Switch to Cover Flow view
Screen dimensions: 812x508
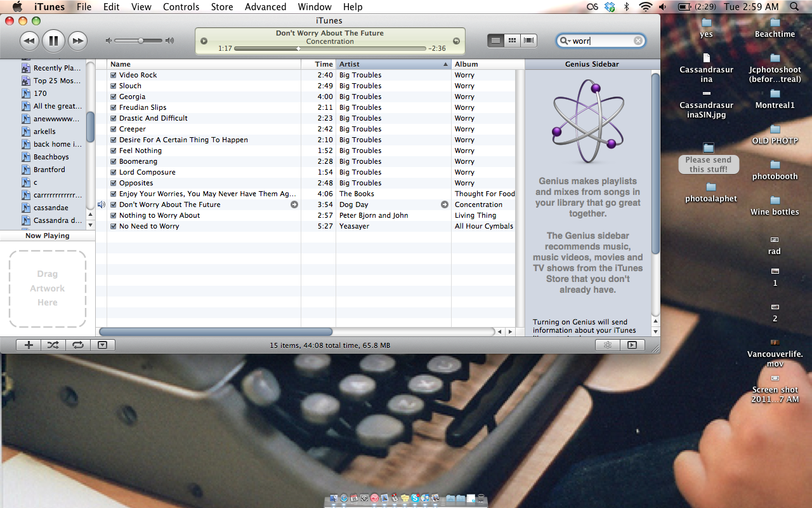click(x=529, y=41)
